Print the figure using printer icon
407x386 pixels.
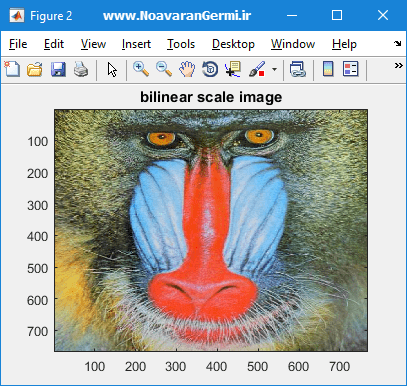coord(81,69)
